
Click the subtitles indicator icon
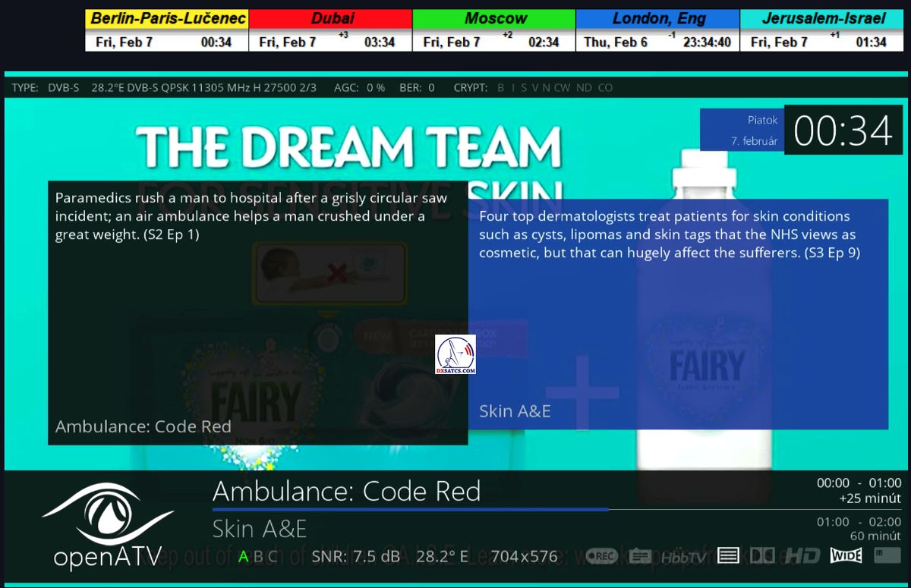point(640,556)
